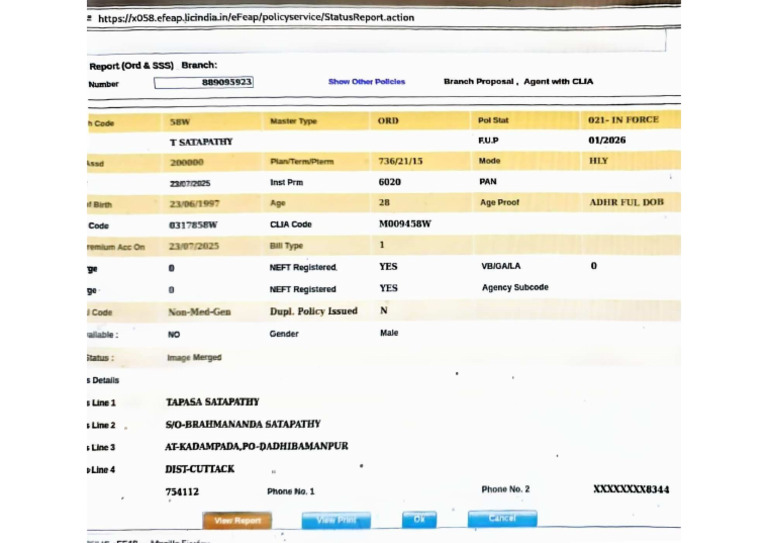Select the PAN label
Screen dimensions: 768x543
(488, 182)
